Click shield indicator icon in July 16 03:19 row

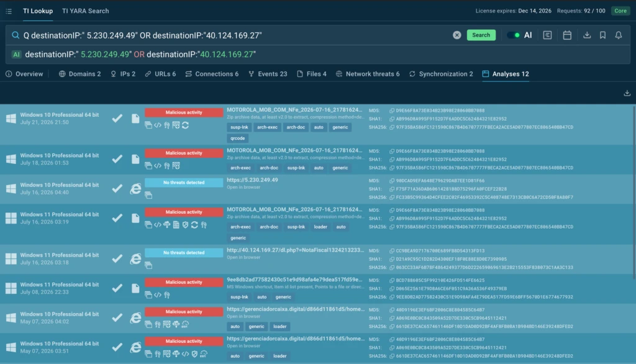[x=185, y=225]
